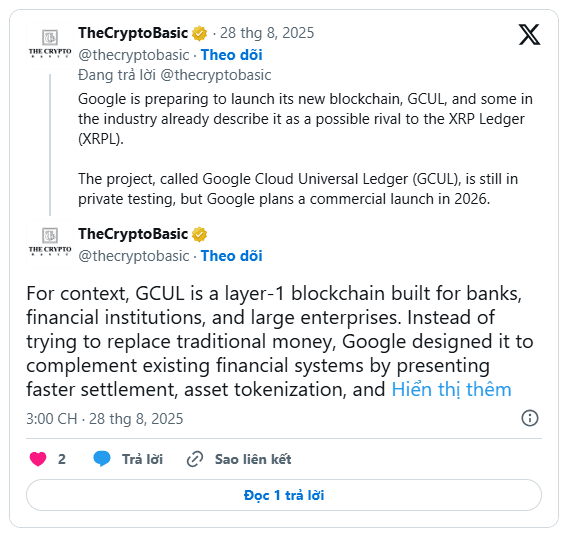
Task: Click the blue reply bubble icon
Action: (102, 458)
